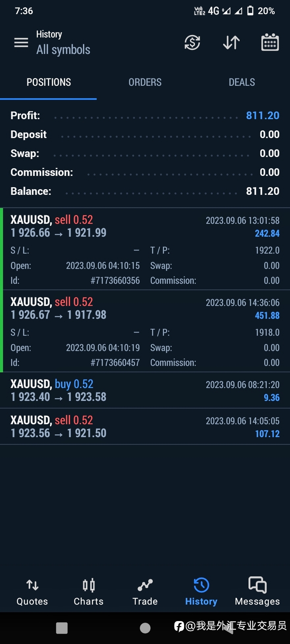Switch to the DEALS tab
The height and width of the screenshot is (644, 290).
pos(242,82)
